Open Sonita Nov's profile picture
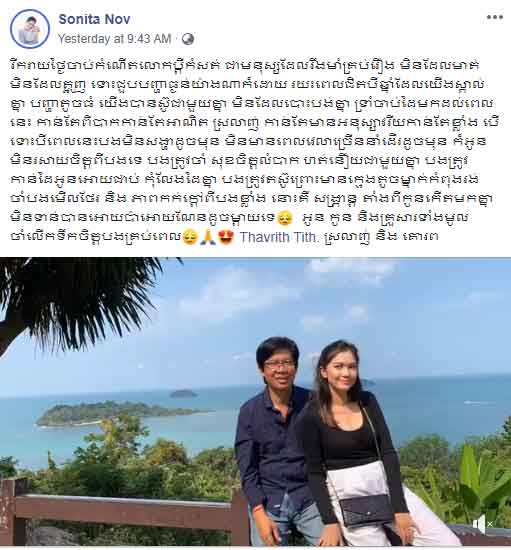 point(30,29)
